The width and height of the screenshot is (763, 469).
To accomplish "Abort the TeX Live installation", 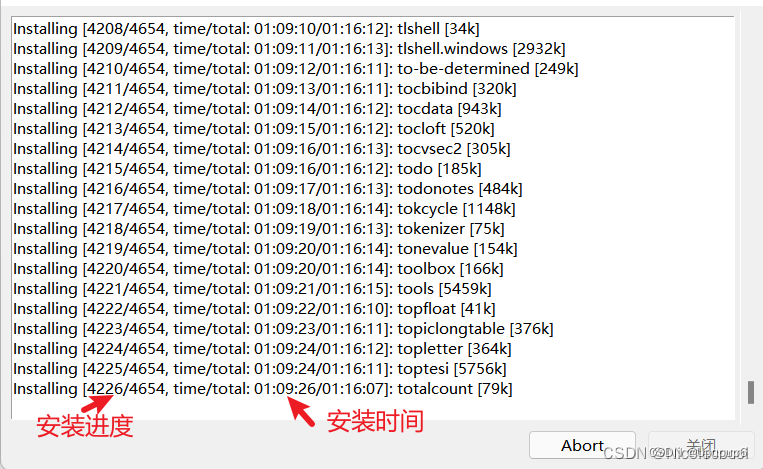I will tap(582, 445).
